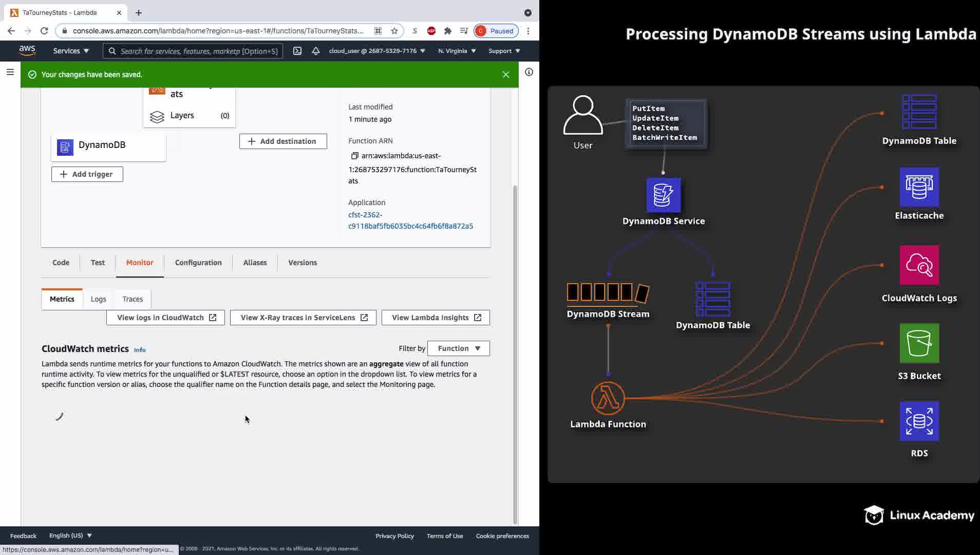This screenshot has width=980, height=555.
Task: Open the hamburger side navigation menu
Action: [10, 72]
